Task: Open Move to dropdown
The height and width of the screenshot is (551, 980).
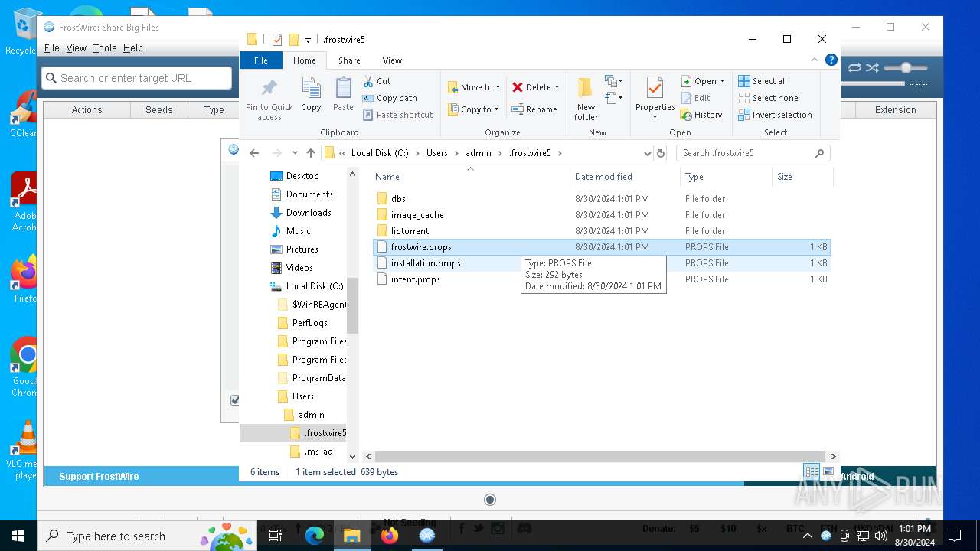Action: pyautogui.click(x=474, y=87)
